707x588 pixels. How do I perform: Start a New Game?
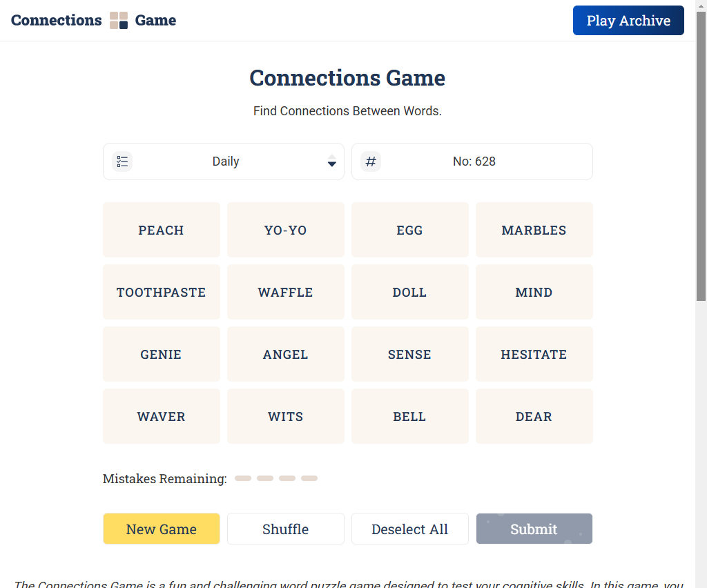161,529
